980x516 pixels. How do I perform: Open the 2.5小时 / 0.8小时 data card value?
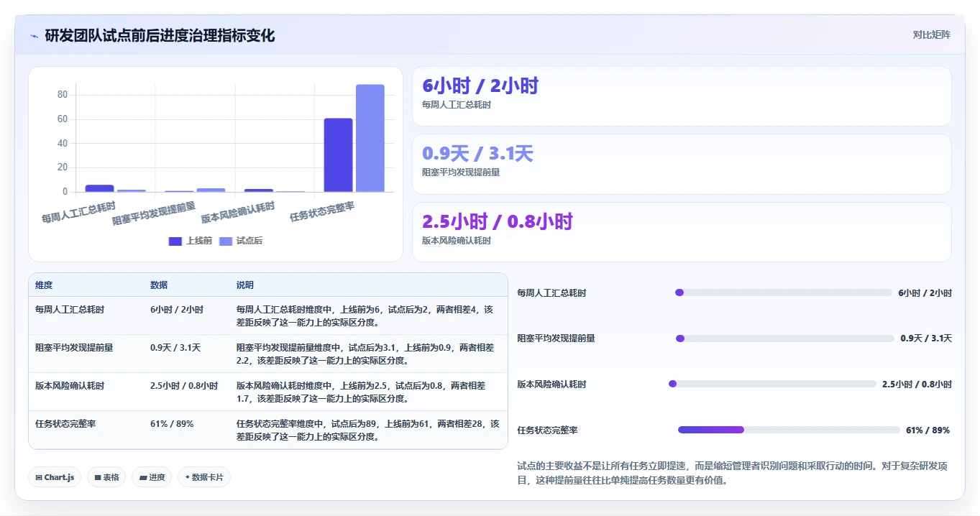coord(498,222)
